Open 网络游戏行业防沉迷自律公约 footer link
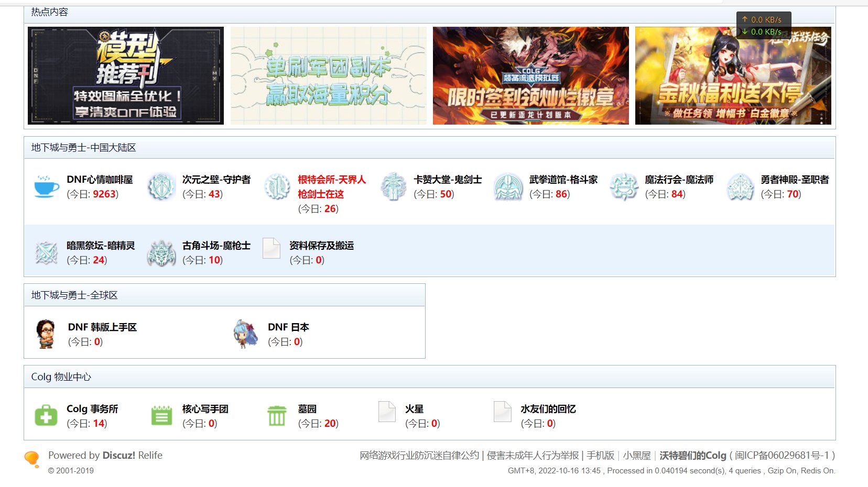Screen dimensions: 868x487 [419, 456]
